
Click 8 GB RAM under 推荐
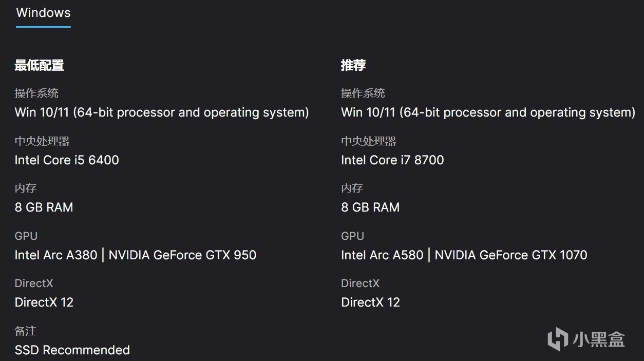[370, 207]
